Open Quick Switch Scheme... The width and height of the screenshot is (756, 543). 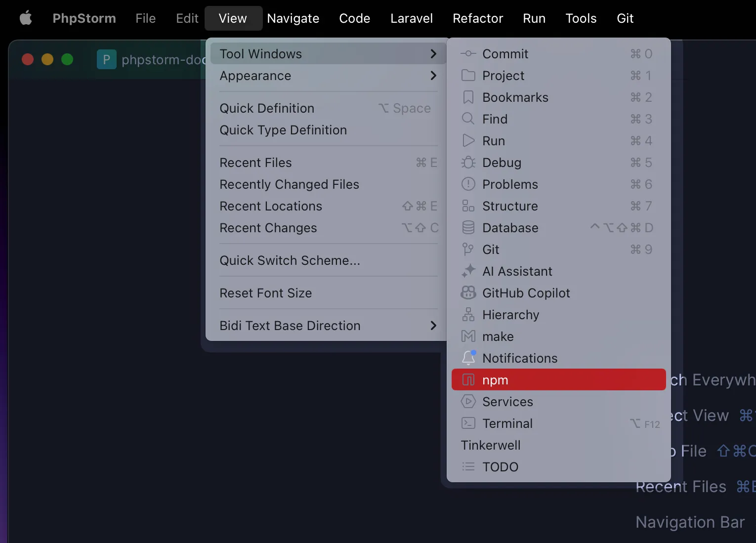click(327, 260)
